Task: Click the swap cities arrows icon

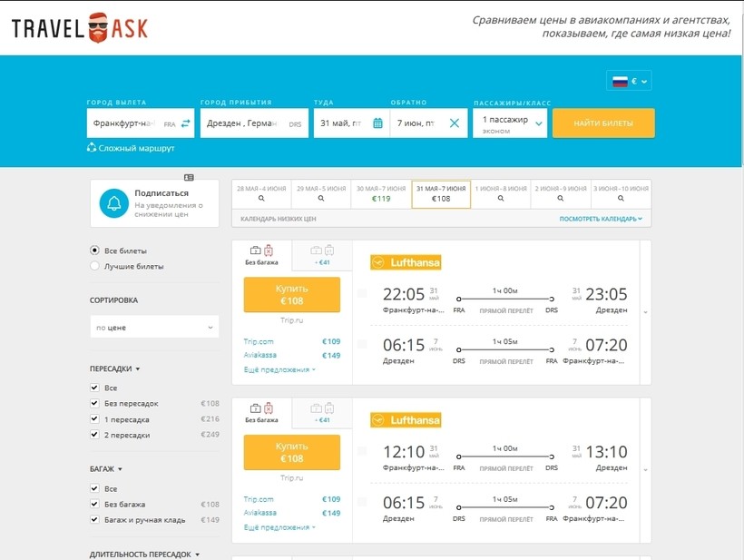Action: (185, 123)
